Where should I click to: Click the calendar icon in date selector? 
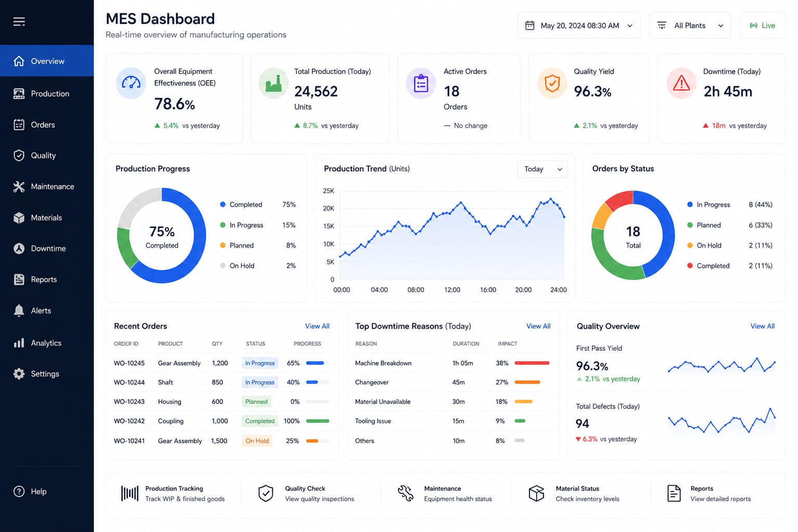(x=530, y=25)
